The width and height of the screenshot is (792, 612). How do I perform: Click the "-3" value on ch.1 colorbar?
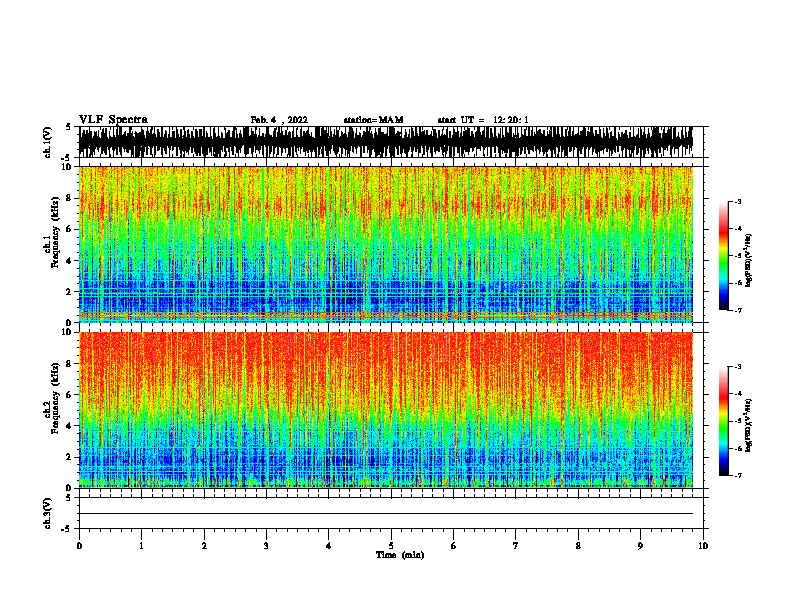tap(738, 201)
